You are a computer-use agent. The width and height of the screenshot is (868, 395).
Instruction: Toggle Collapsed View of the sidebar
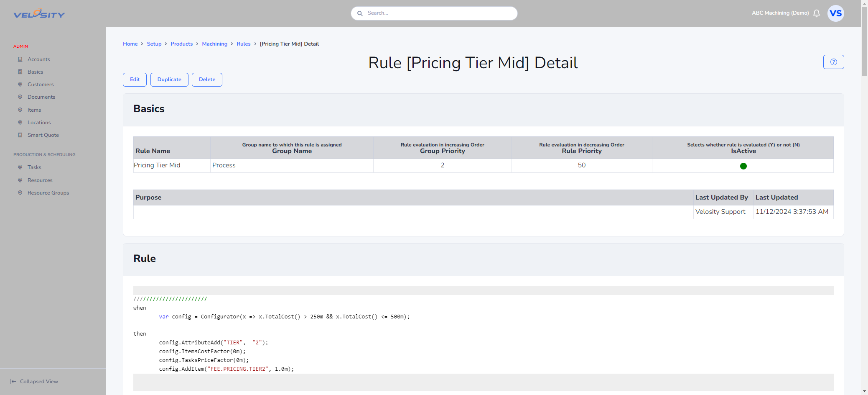click(34, 382)
